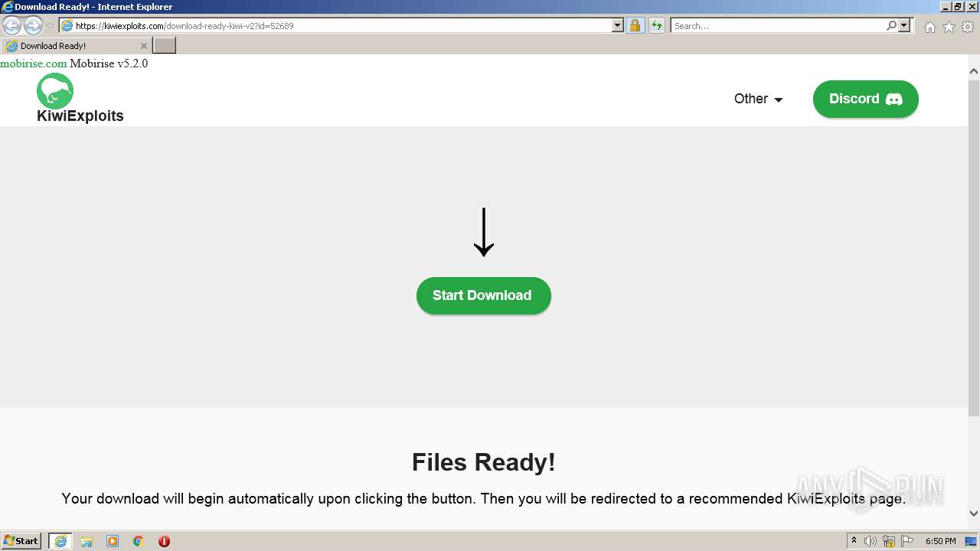
Task: Open a new blank tab
Action: [165, 46]
